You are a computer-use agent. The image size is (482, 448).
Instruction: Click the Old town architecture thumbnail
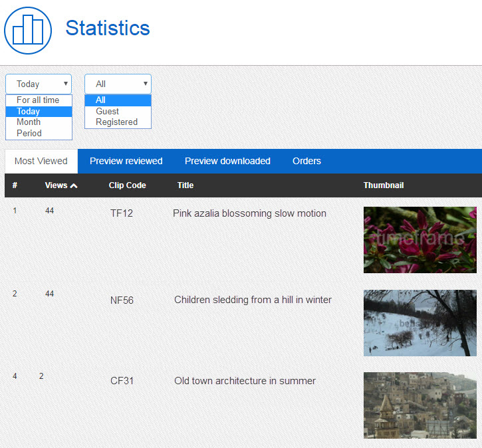point(420,405)
